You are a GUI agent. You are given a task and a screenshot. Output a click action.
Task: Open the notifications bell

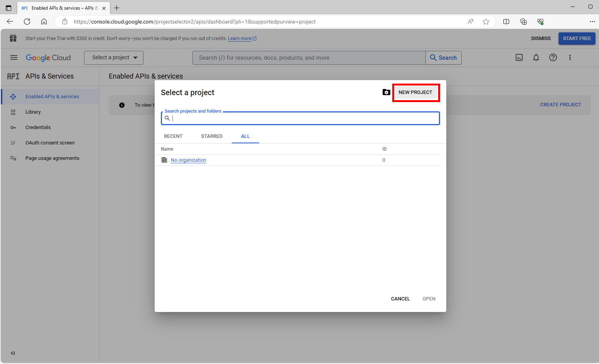536,58
